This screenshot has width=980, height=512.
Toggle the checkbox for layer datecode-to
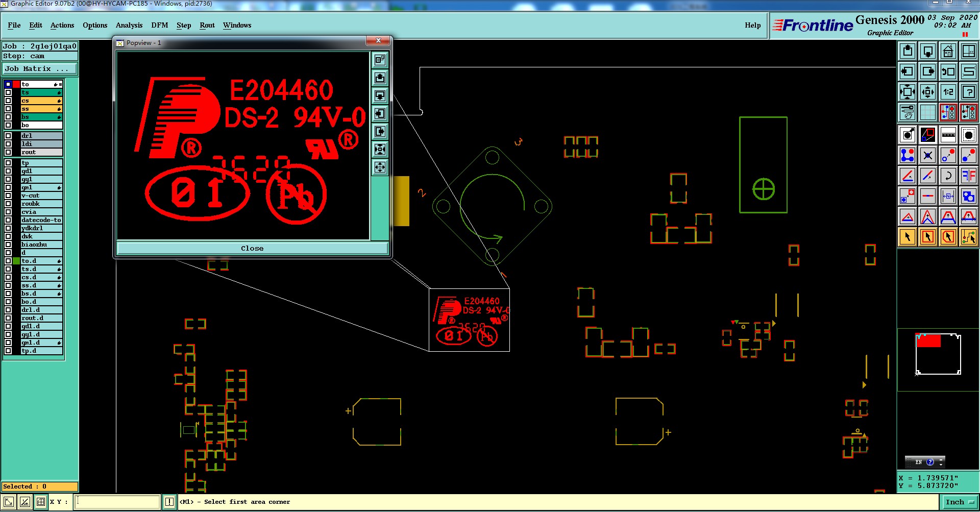(x=8, y=220)
